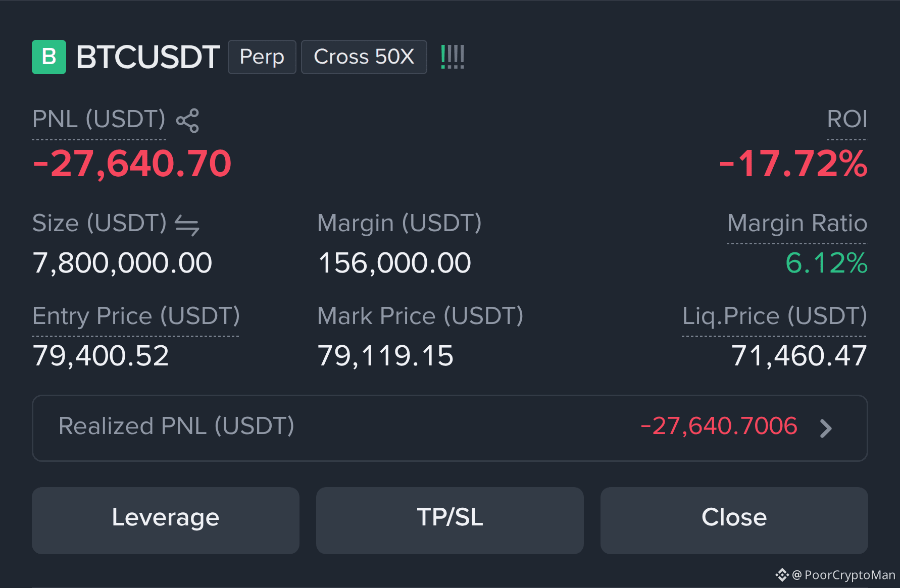Click the Size (USDT) label
This screenshot has width=900, height=588.
coord(99,223)
